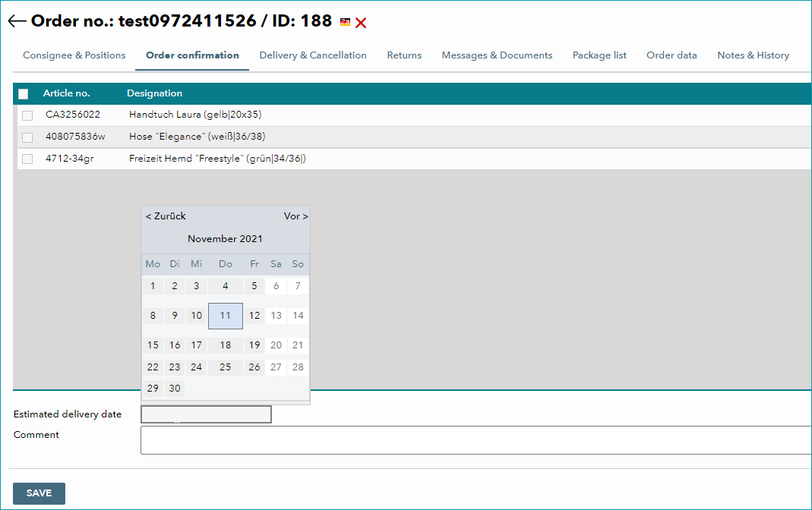Image resolution: width=812 pixels, height=510 pixels.
Task: Open the Notes & History tab
Action: (x=753, y=55)
